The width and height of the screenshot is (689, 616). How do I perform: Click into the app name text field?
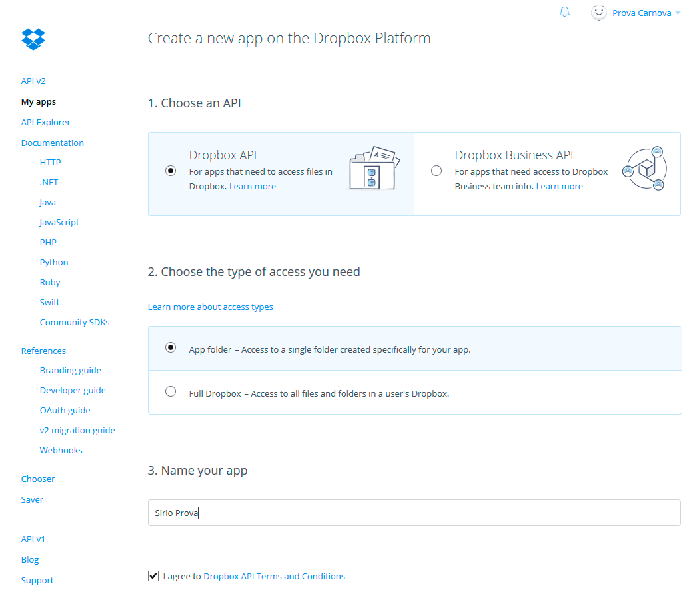point(413,513)
